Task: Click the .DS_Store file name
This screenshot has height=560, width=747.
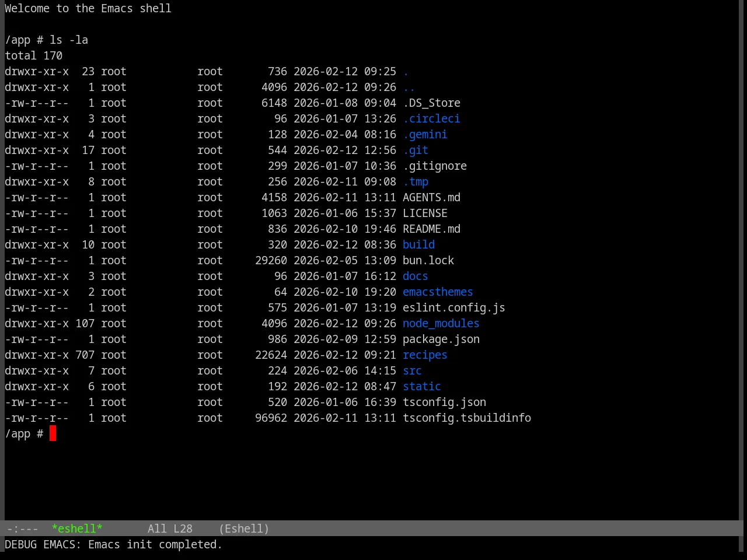Action: click(431, 103)
